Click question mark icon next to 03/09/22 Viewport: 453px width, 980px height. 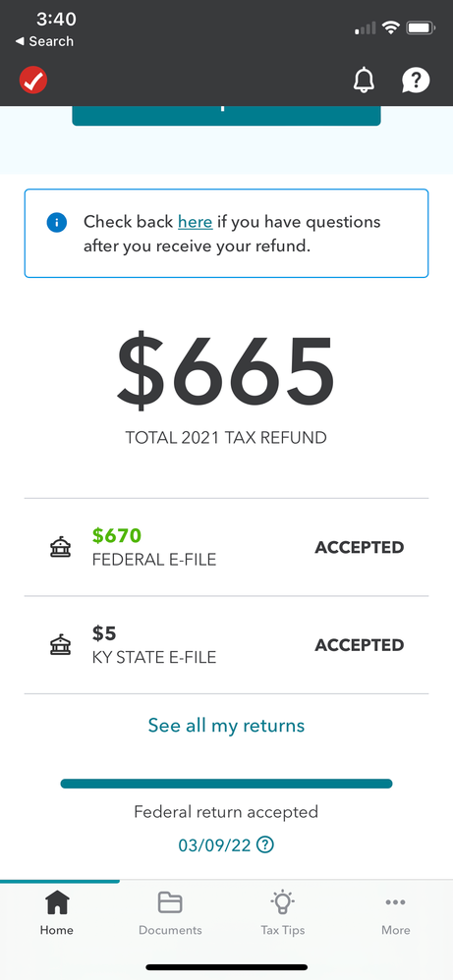(265, 845)
